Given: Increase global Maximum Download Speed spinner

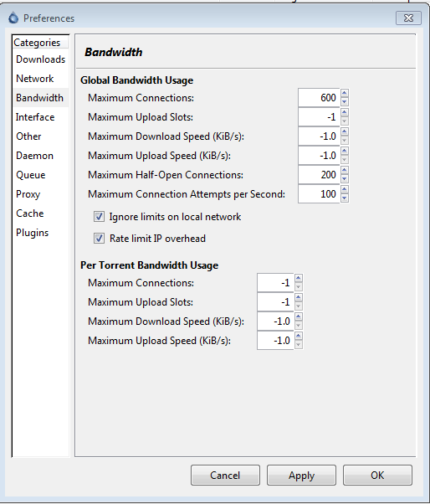Looking at the screenshot, I should pos(345,131).
